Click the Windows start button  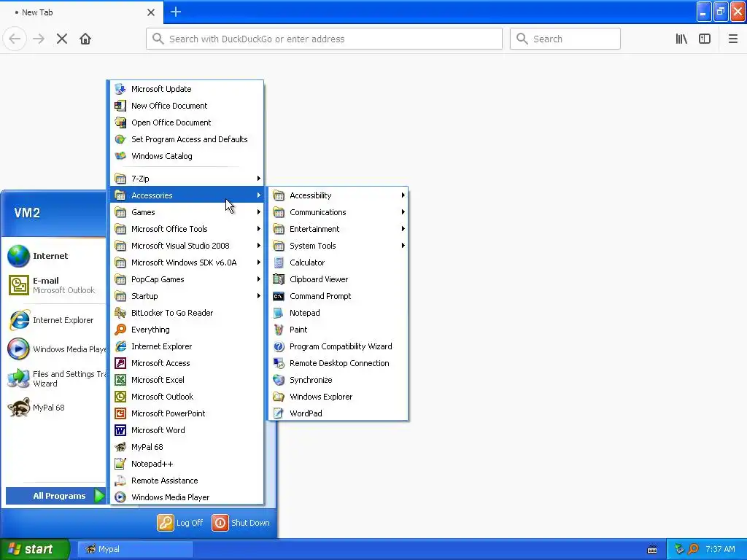(x=35, y=549)
